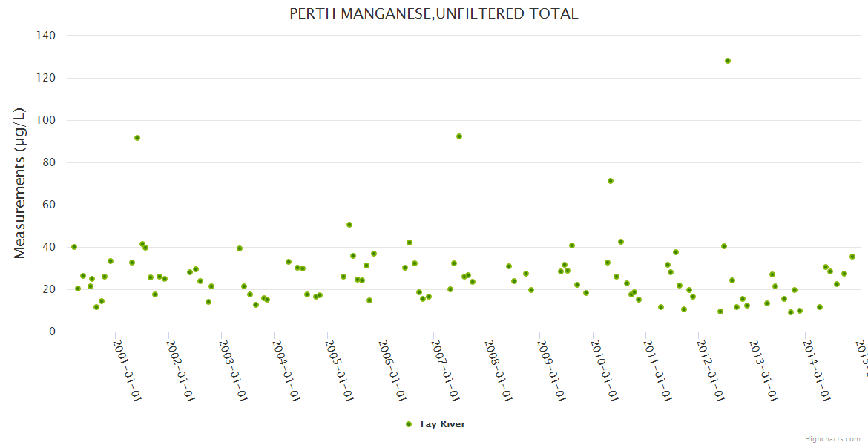
Task: Click the 0 y-axis tick label
Action: click(x=52, y=332)
